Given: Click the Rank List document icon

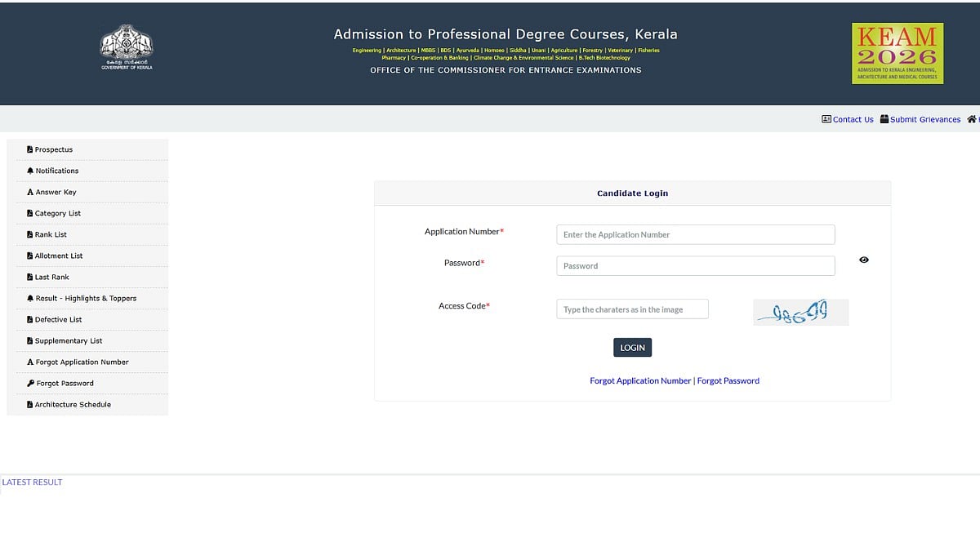Looking at the screenshot, I should coord(30,234).
